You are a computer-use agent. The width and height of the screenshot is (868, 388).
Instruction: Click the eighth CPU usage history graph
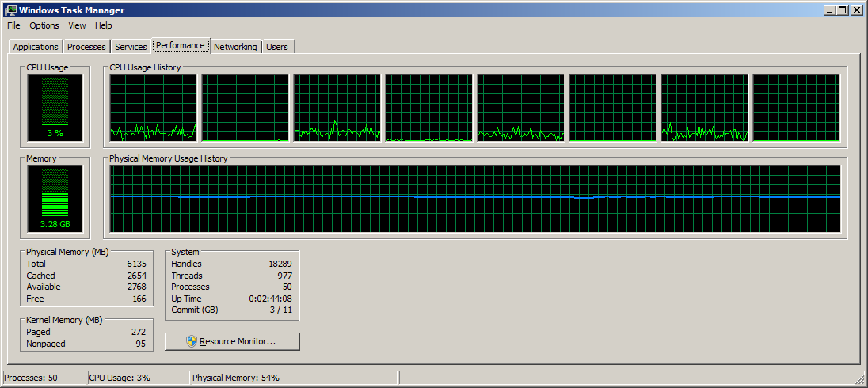pyautogui.click(x=797, y=108)
